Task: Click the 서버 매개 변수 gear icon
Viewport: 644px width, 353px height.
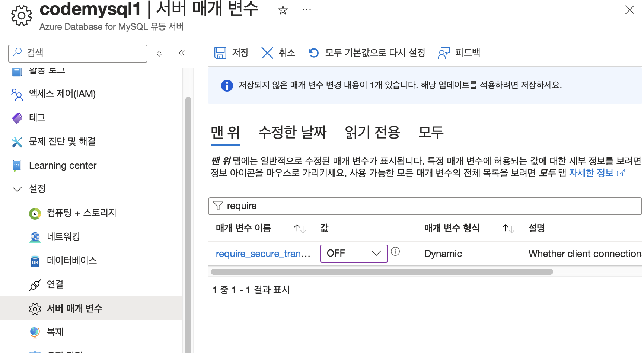Action: [x=35, y=309]
